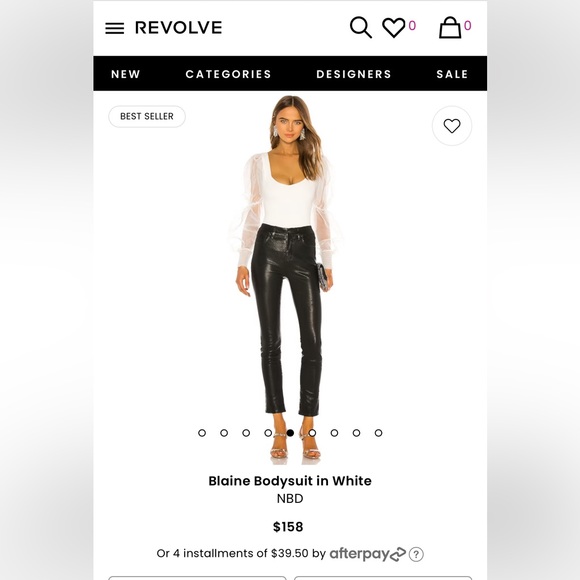Click the Afterpay help question mark
Screen dimensions: 580x580
(x=416, y=554)
